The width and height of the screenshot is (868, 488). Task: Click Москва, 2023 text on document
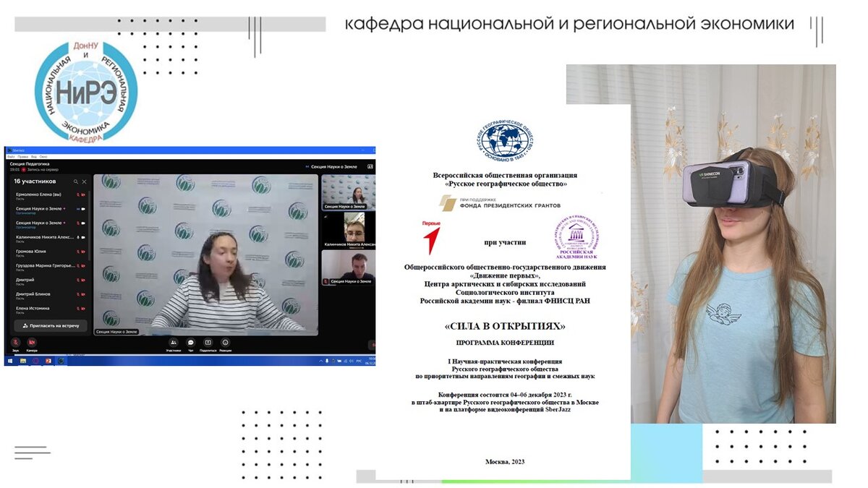pyautogui.click(x=505, y=461)
